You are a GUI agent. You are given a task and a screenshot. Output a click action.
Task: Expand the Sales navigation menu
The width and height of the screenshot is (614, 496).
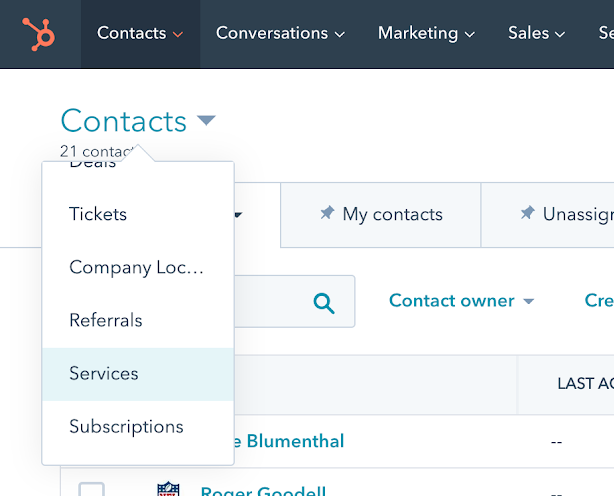[x=537, y=33]
